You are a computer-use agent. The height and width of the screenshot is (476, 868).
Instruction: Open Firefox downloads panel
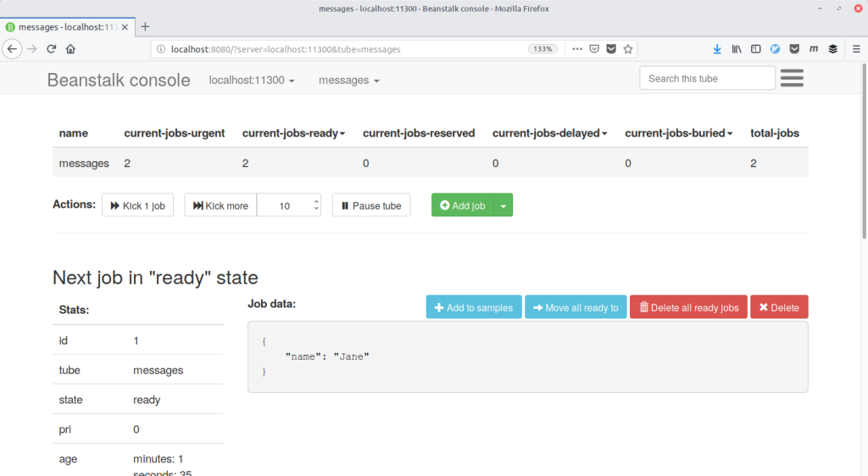[x=717, y=48]
